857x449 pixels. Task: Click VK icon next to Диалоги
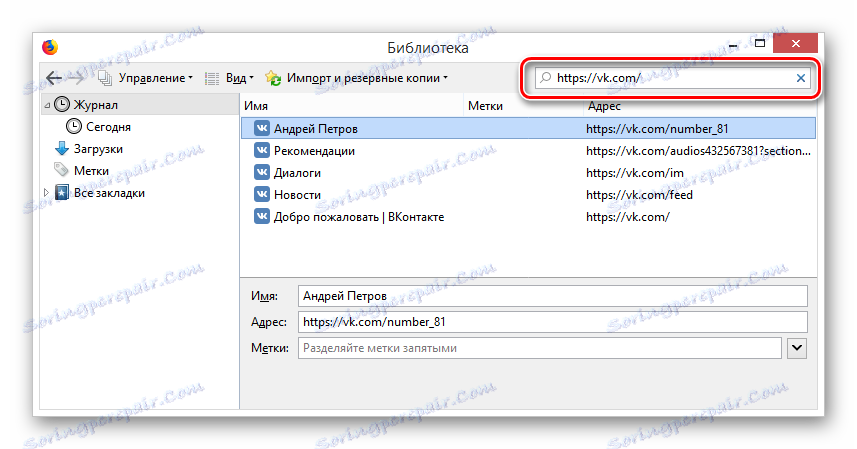click(x=262, y=172)
